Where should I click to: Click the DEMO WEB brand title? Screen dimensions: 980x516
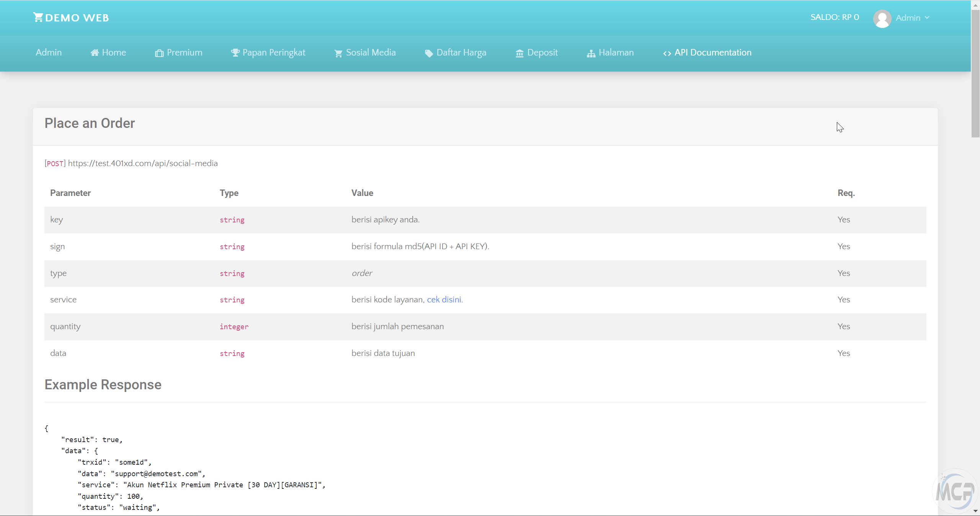coord(77,18)
